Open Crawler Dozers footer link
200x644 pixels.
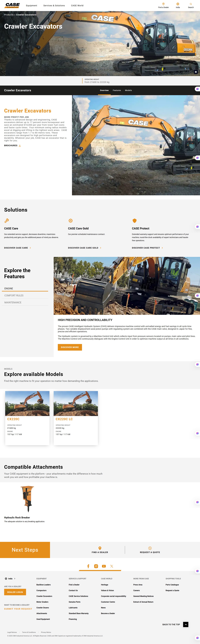point(43,608)
